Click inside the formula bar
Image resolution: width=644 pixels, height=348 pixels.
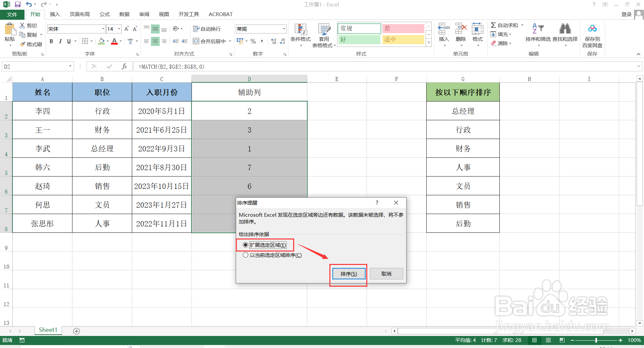[235, 66]
